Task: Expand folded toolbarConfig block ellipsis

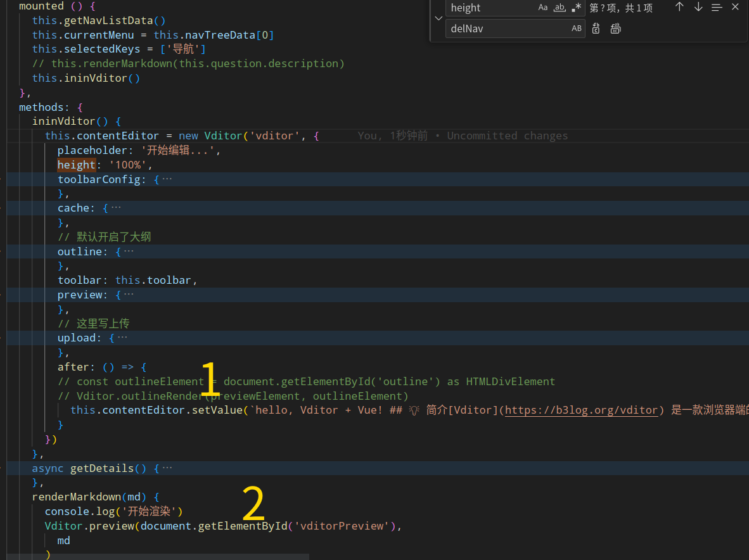Action: 167,179
